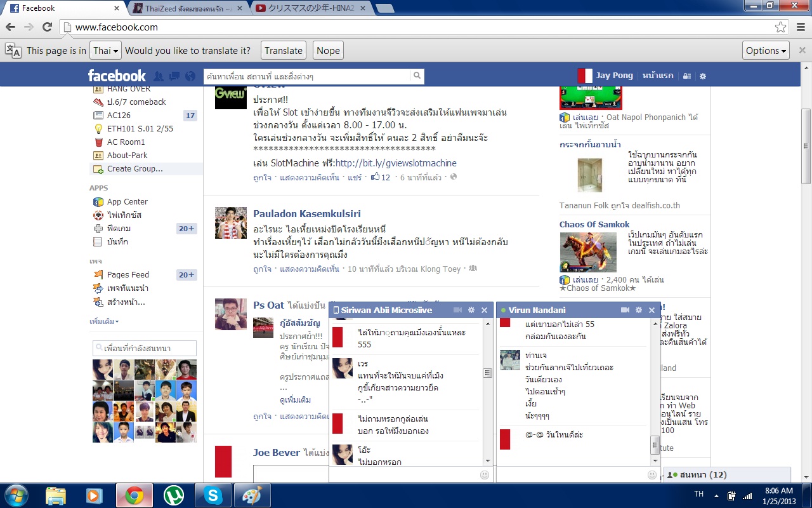Image resolution: width=812 pixels, height=508 pixels.
Task: Open chat options gear for Virun Nandani
Action: 638,310
